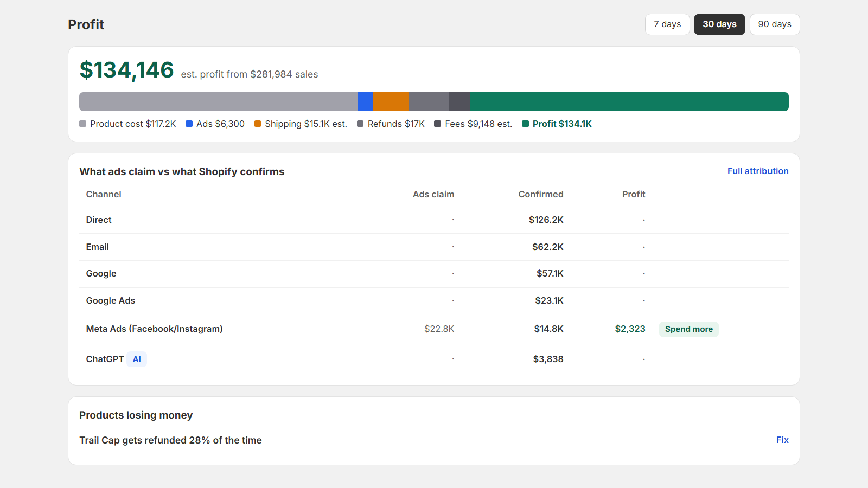Click the est. profit from $281,984 sales text
The width and height of the screenshot is (868, 488).
tap(250, 74)
